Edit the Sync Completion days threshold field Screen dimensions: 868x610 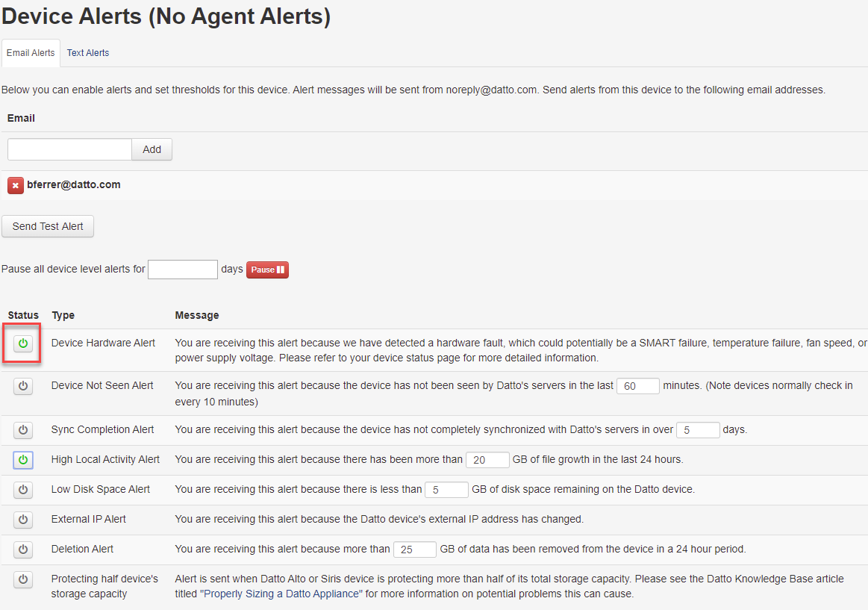698,429
